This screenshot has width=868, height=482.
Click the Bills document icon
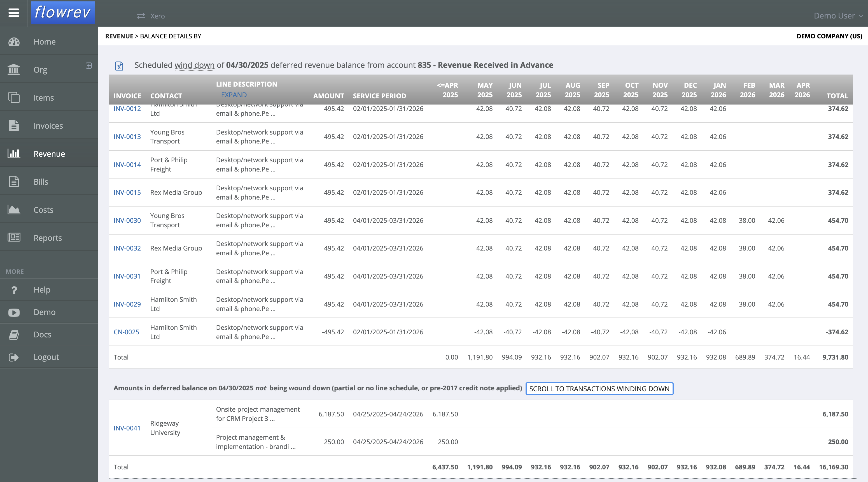[x=14, y=182]
